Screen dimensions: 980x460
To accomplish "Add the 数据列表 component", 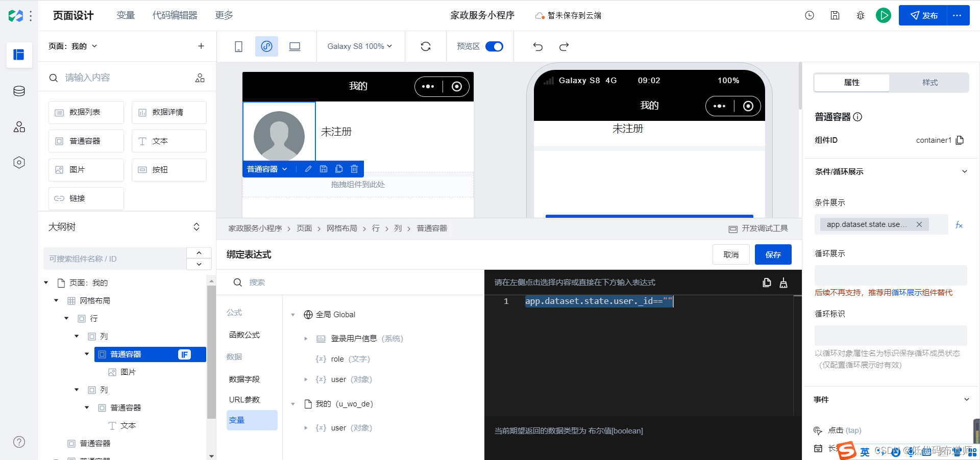I will point(86,112).
